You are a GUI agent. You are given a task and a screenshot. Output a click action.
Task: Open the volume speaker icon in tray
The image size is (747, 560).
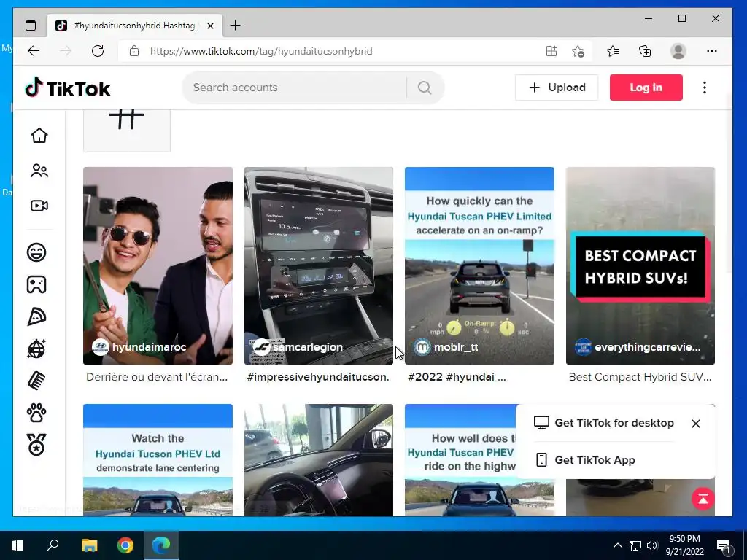point(652,545)
